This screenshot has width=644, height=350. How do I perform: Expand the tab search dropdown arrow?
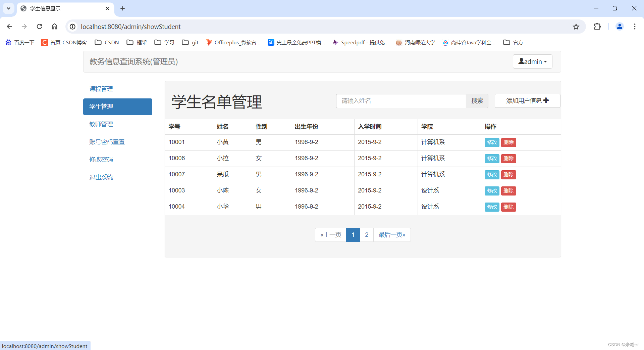(x=8, y=8)
